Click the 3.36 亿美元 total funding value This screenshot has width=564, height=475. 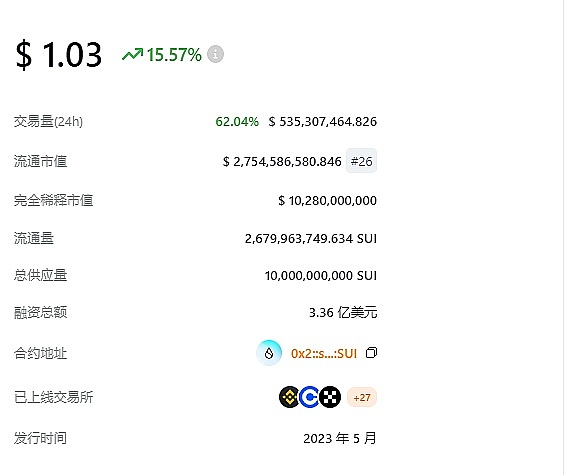tap(343, 312)
